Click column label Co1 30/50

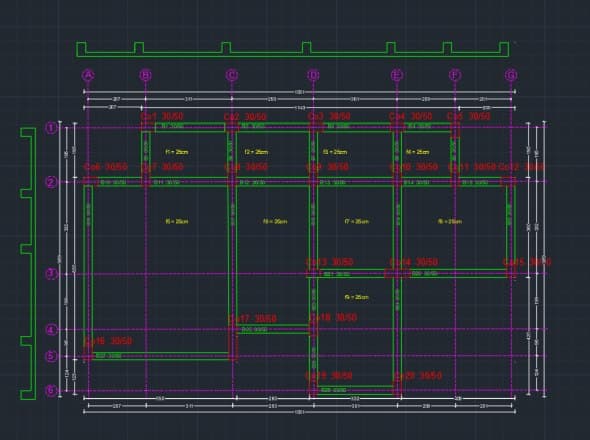(162, 116)
